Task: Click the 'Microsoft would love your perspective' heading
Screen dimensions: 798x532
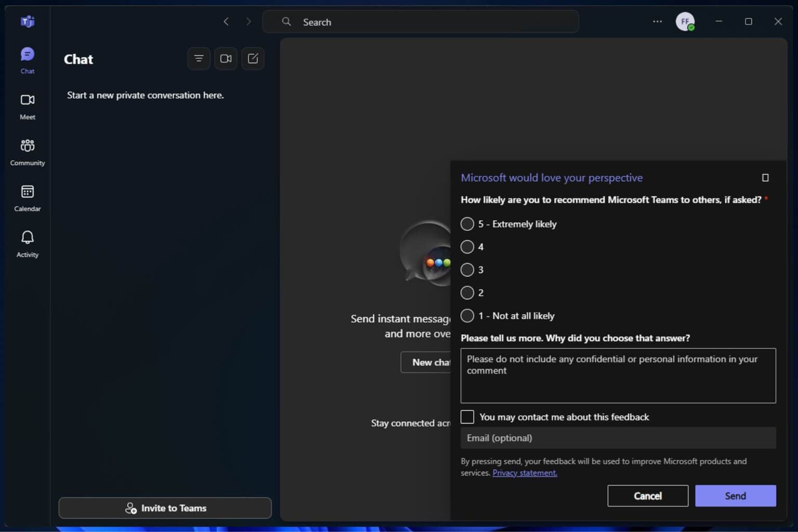Action: pos(552,178)
